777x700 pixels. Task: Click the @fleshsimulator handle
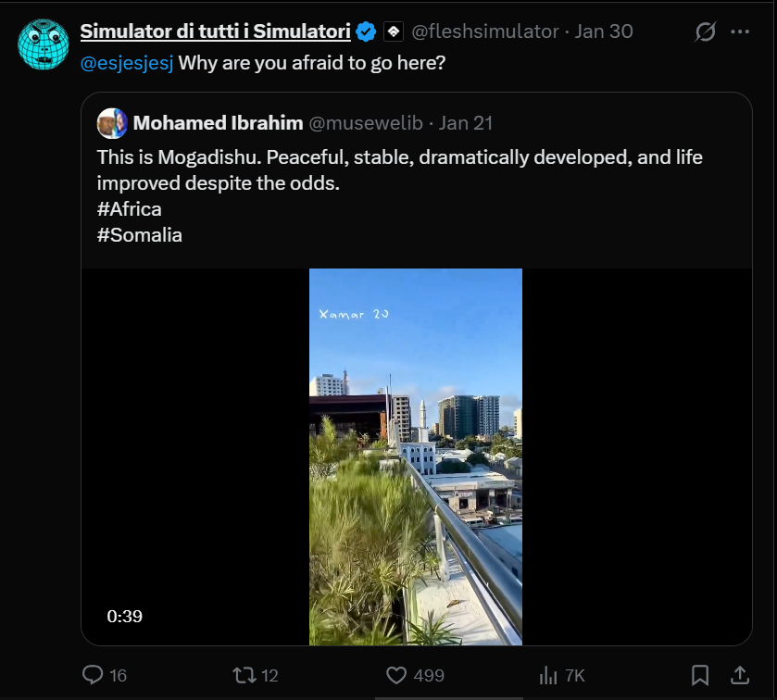484,31
